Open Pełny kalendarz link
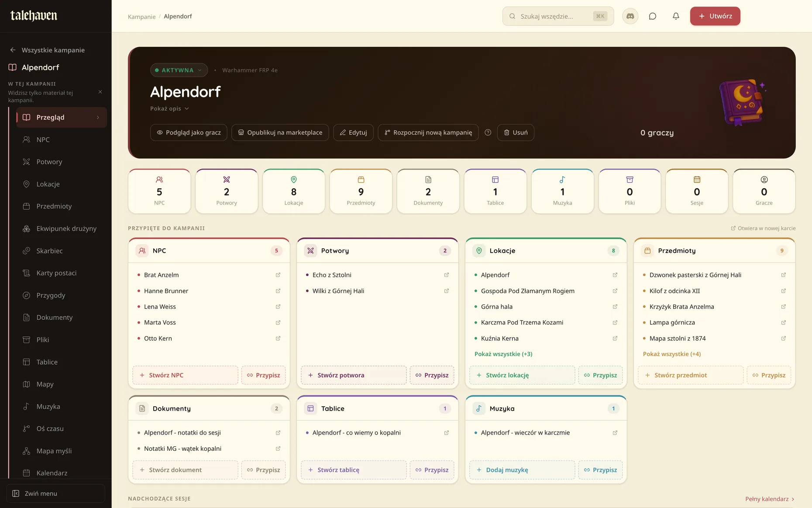The width and height of the screenshot is (812, 508). click(x=770, y=499)
